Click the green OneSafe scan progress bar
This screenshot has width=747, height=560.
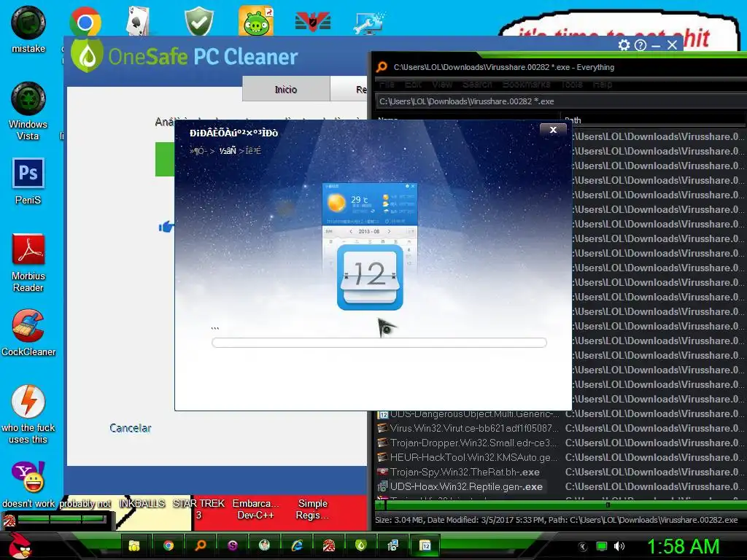click(165, 160)
